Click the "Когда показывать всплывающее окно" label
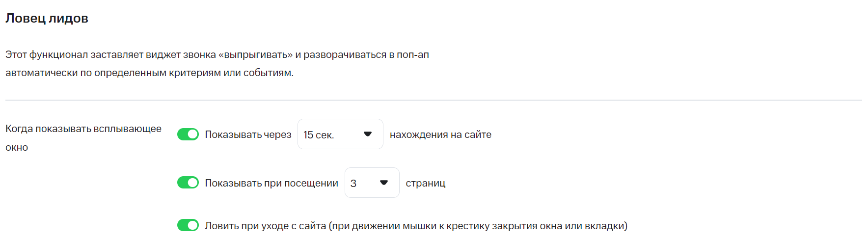 coord(83,129)
